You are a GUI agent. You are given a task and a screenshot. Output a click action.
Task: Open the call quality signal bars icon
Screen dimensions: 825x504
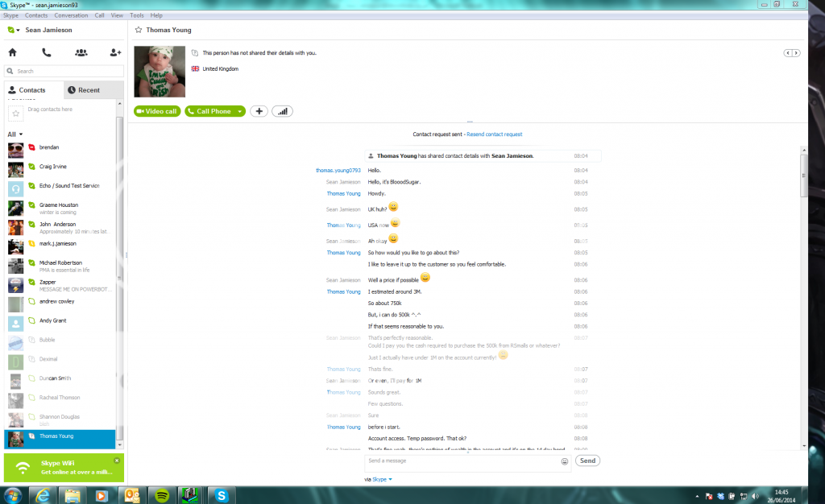282,111
